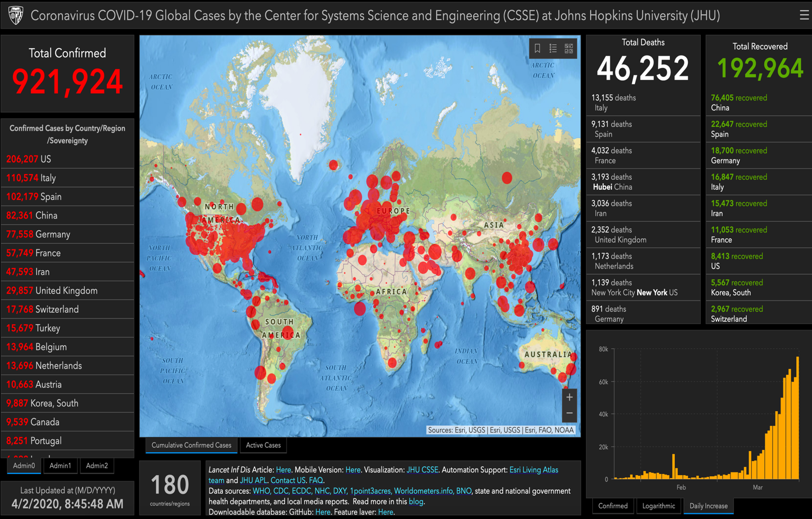Viewport: 812px width, 519px height.
Task: Show the Logarithmic chart tab
Action: coord(659,506)
